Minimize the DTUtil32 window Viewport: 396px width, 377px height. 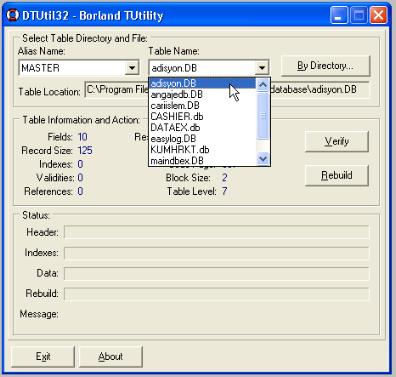coord(338,15)
